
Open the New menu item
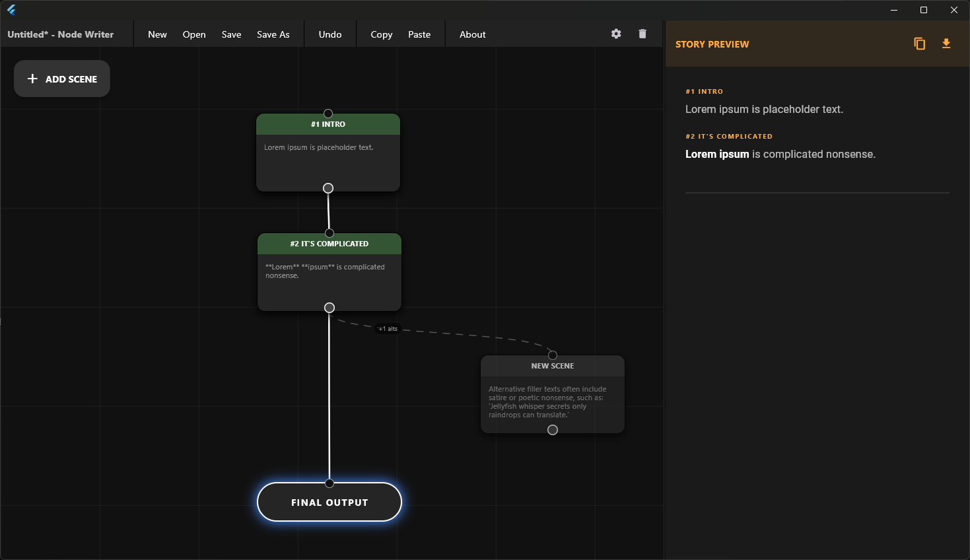pyautogui.click(x=157, y=34)
